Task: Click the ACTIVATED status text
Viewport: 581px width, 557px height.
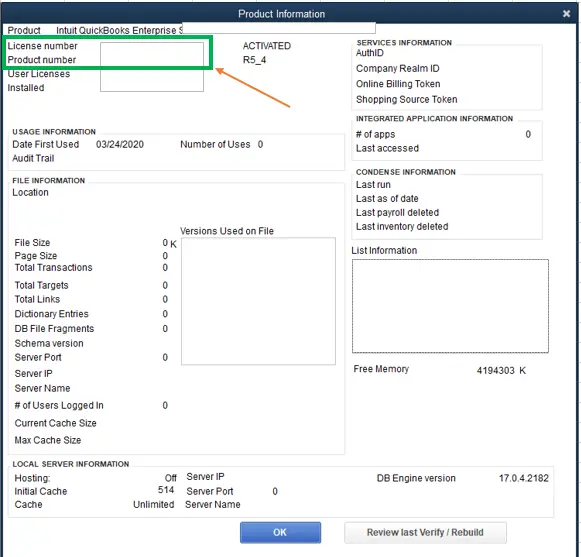Action: [x=267, y=46]
